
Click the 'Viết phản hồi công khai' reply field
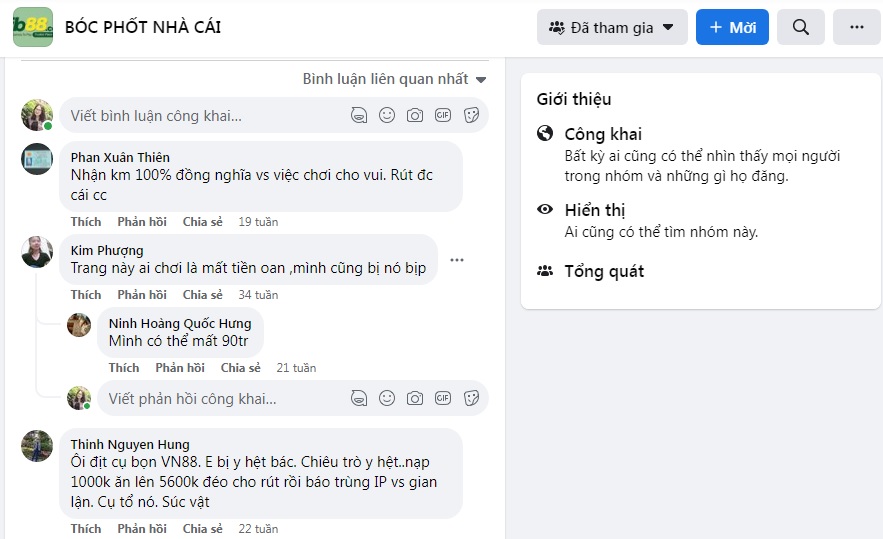220,398
